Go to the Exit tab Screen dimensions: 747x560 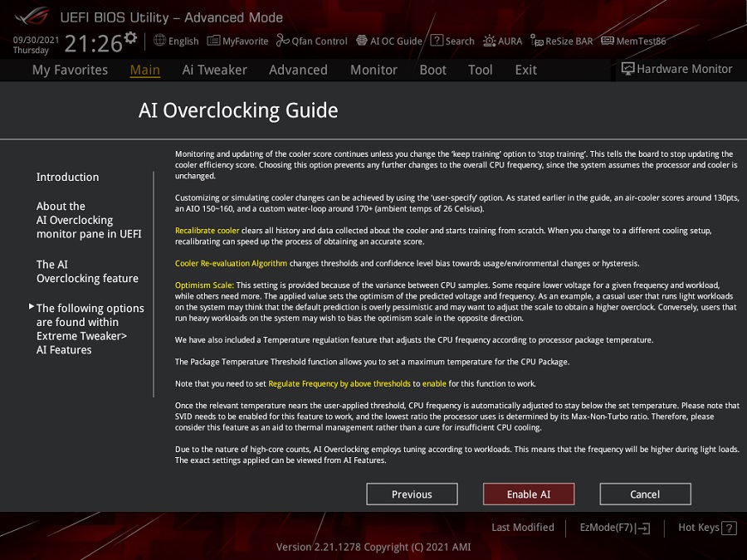point(526,70)
